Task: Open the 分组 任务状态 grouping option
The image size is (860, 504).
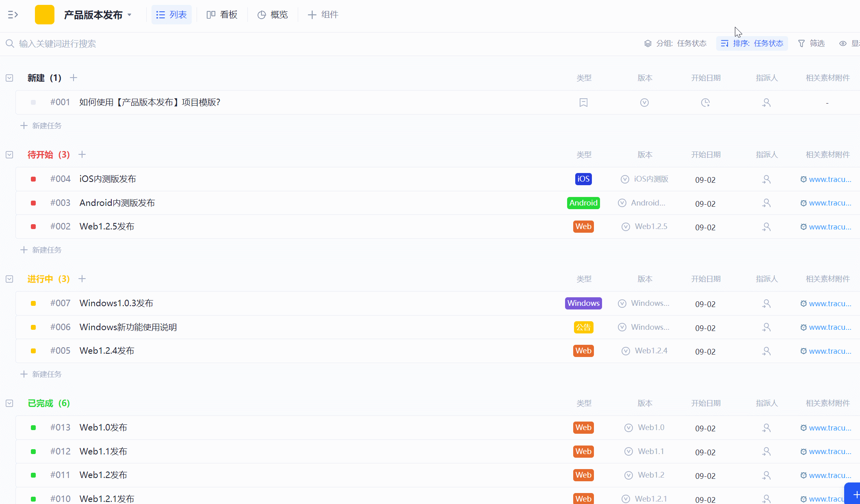Action: pyautogui.click(x=675, y=43)
